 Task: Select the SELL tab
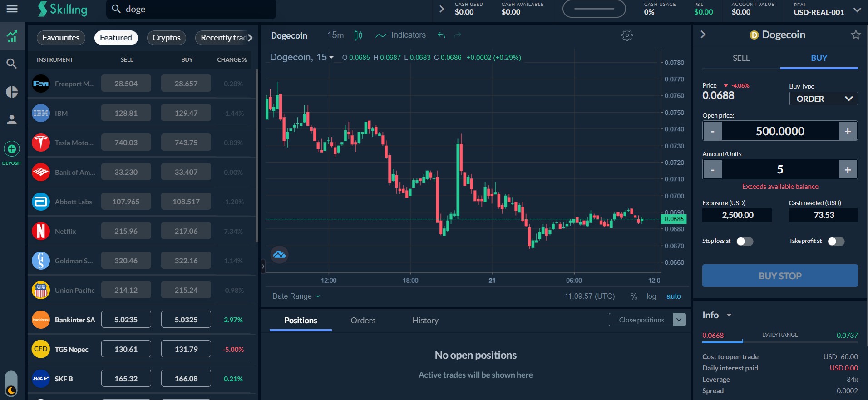(741, 58)
